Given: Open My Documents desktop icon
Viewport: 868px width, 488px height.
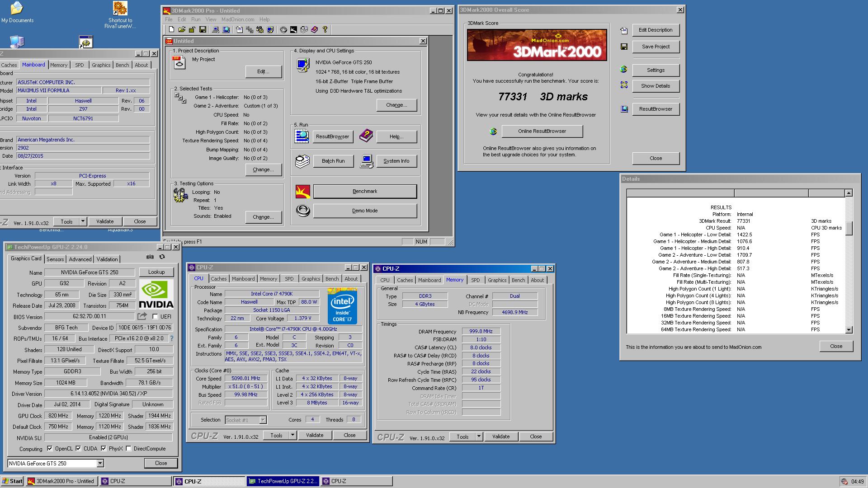Looking at the screenshot, I should [x=17, y=12].
